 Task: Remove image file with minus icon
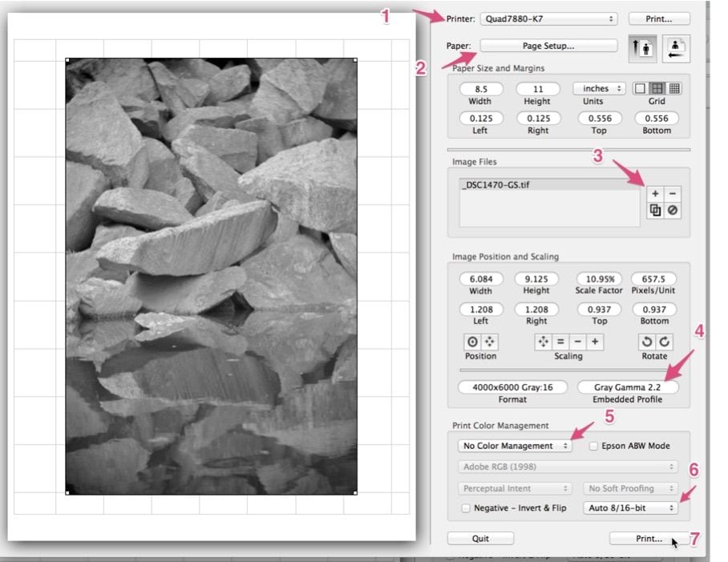point(673,194)
